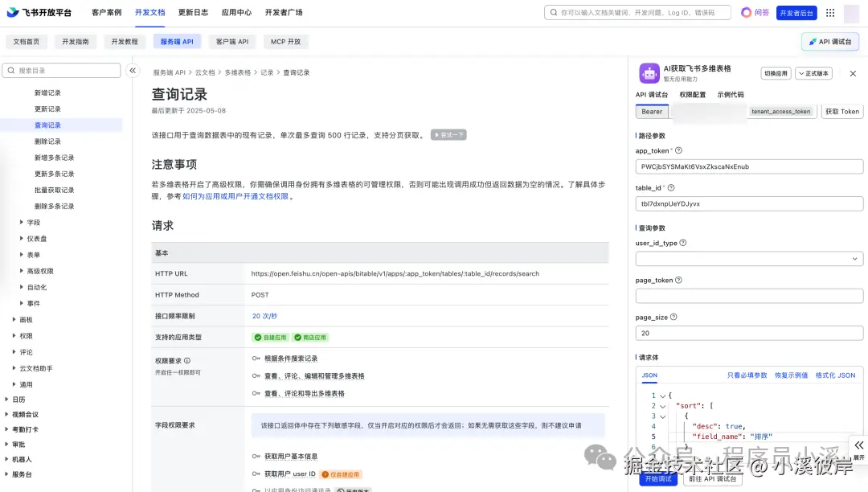Screen dimensions: 868x492
Task: Open the 正式版本 version dropdown
Action: [813, 73]
